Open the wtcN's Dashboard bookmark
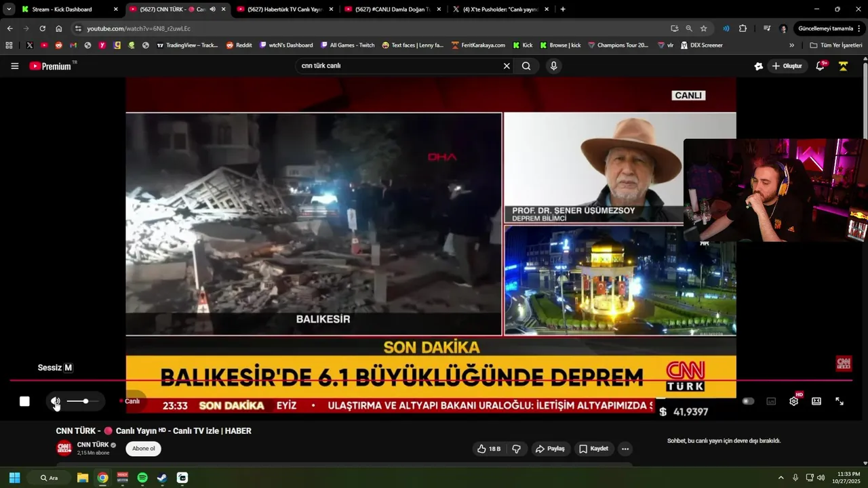 286,45
